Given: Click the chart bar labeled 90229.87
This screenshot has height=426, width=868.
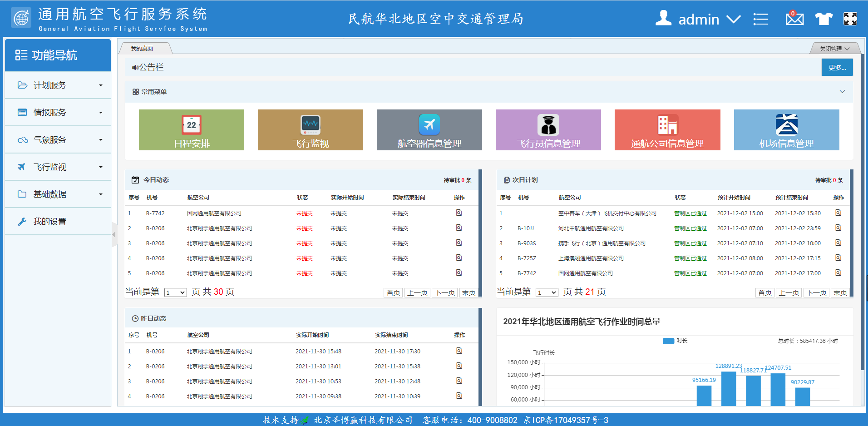Looking at the screenshot, I should (x=803, y=397).
